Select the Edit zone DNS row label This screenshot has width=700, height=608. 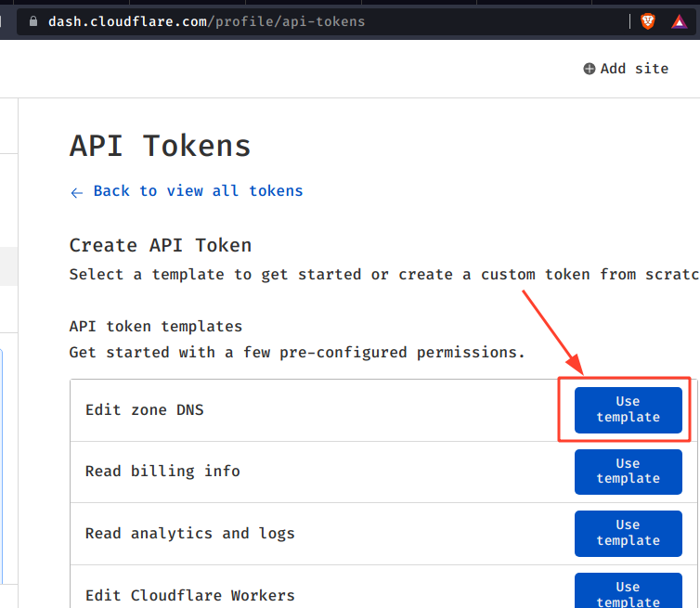144,409
